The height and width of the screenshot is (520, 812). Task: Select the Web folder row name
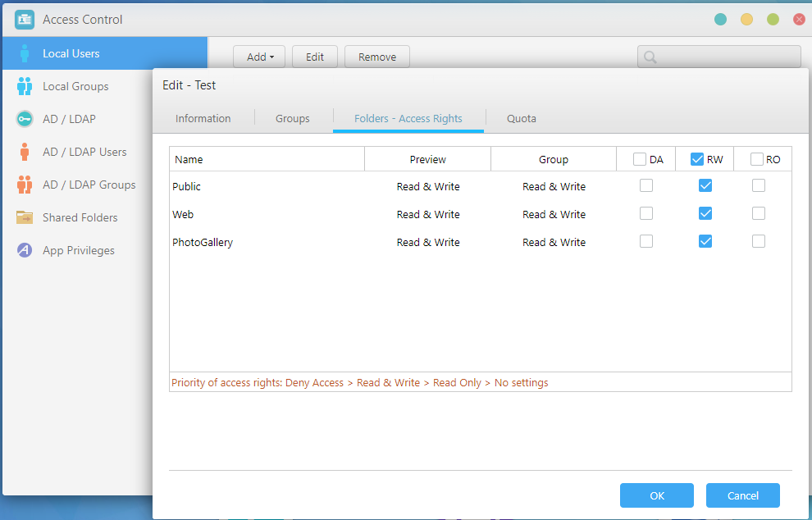[x=183, y=214]
